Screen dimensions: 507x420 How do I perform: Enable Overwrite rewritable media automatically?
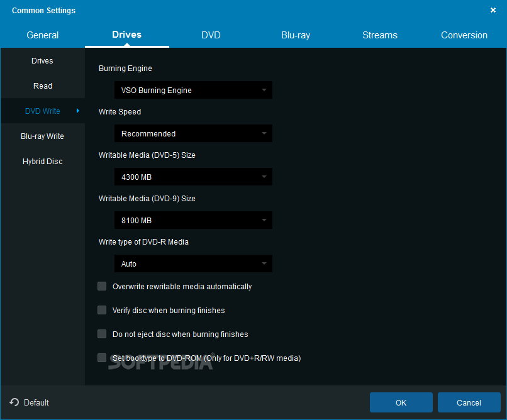[x=102, y=286]
